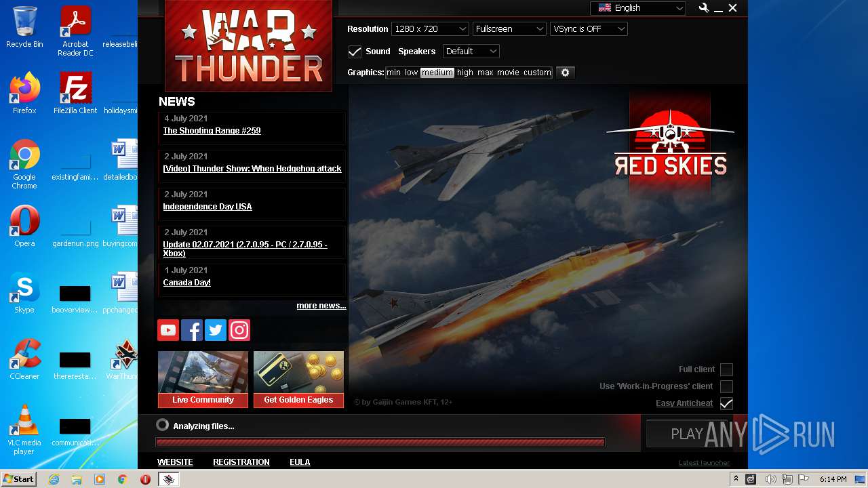Open Google Chrome desktop shortcut
This screenshot has height=488, width=868.
coord(24,164)
